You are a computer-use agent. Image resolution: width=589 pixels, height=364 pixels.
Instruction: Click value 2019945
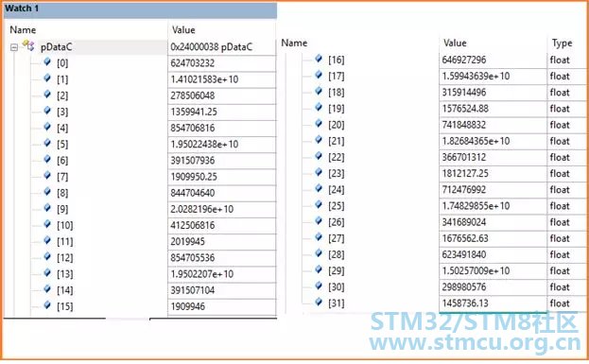pyautogui.click(x=188, y=241)
